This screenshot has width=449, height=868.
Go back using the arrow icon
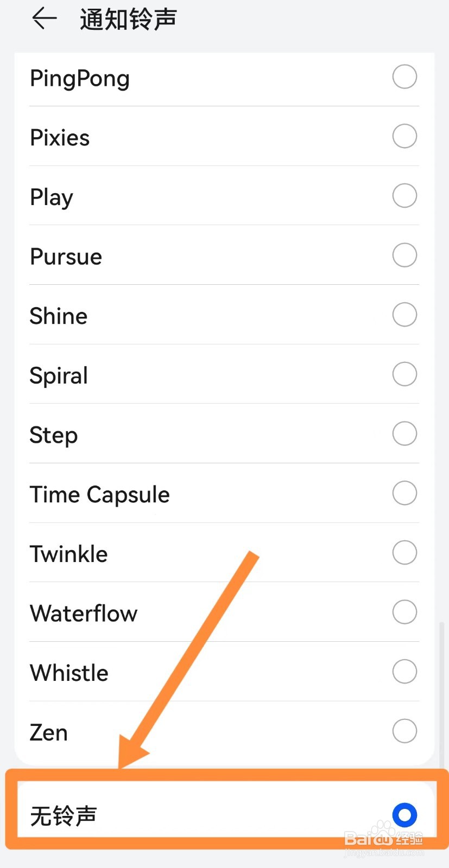[x=45, y=19]
